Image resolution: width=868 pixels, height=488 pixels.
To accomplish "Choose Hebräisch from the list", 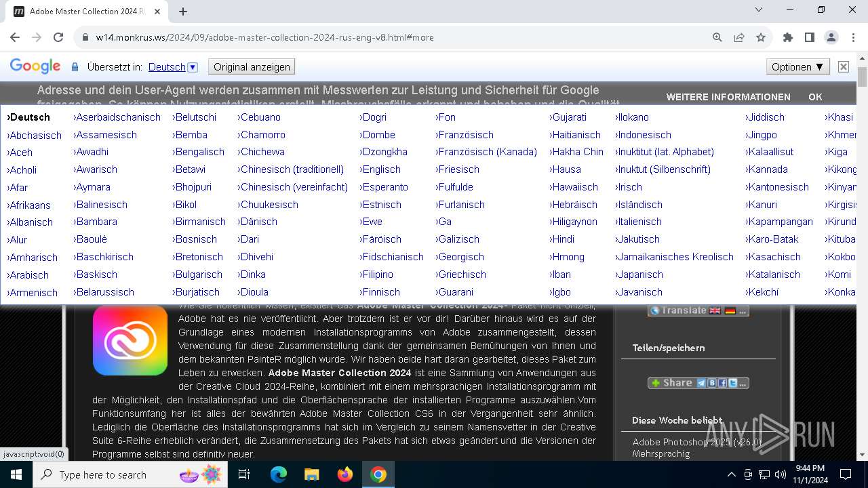I will click(573, 205).
